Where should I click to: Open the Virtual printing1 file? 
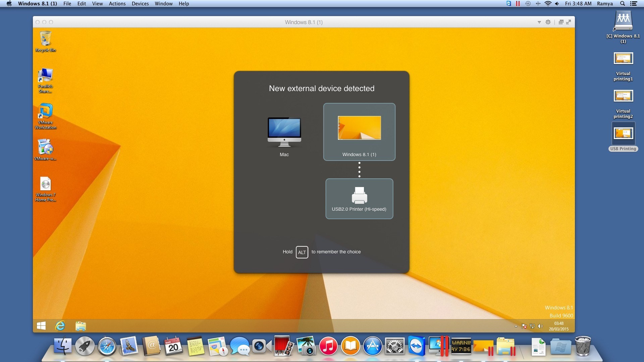click(623, 66)
